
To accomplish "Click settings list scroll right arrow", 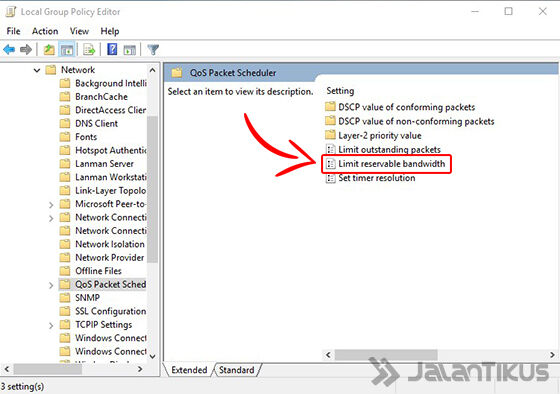I will [x=552, y=355].
